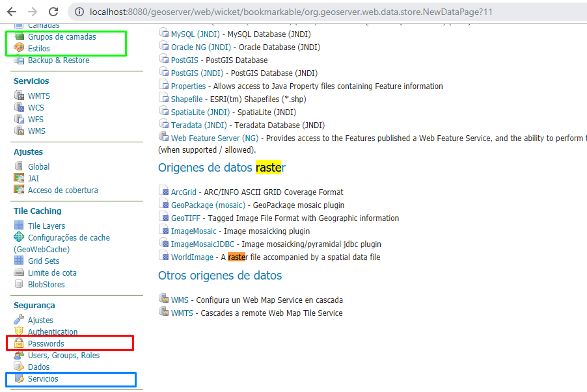Image resolution: width=587 pixels, height=392 pixels.
Task: Click the Backup & Restore icon
Action: (19, 60)
